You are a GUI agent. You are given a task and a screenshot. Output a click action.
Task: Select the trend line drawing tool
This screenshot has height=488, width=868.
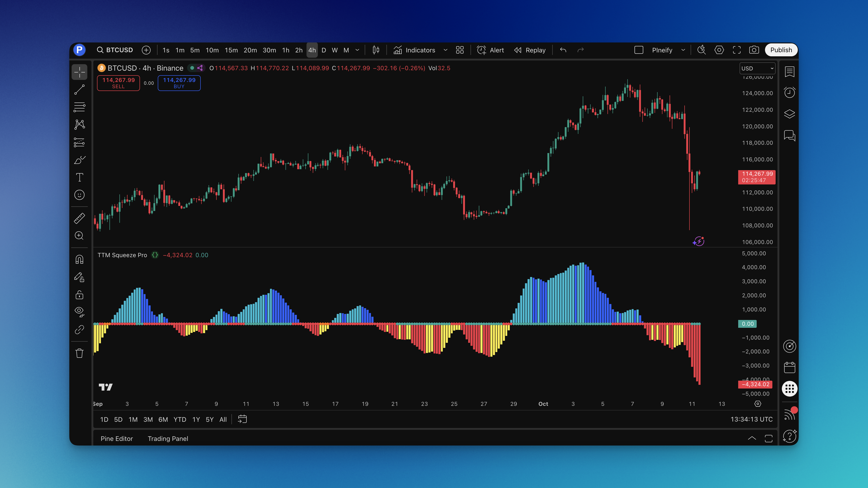(79, 90)
